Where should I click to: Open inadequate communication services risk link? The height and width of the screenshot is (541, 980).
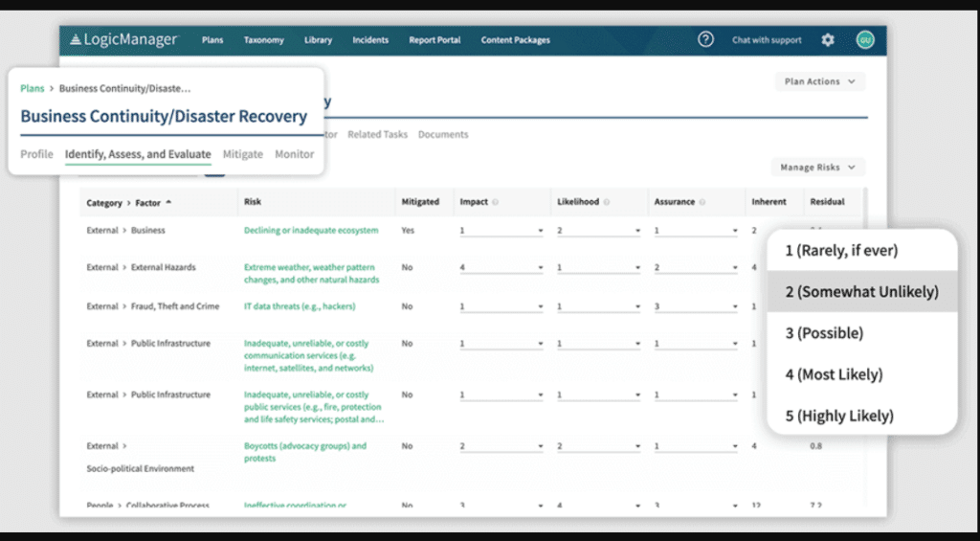(309, 356)
